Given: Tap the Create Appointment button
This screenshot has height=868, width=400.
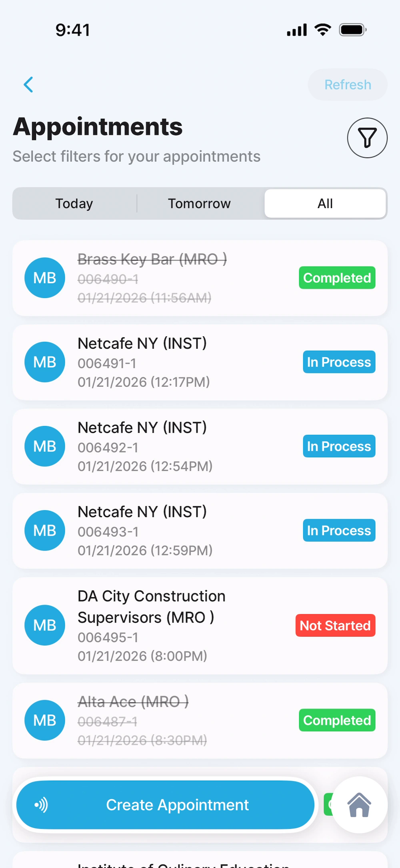Looking at the screenshot, I should coord(177,805).
